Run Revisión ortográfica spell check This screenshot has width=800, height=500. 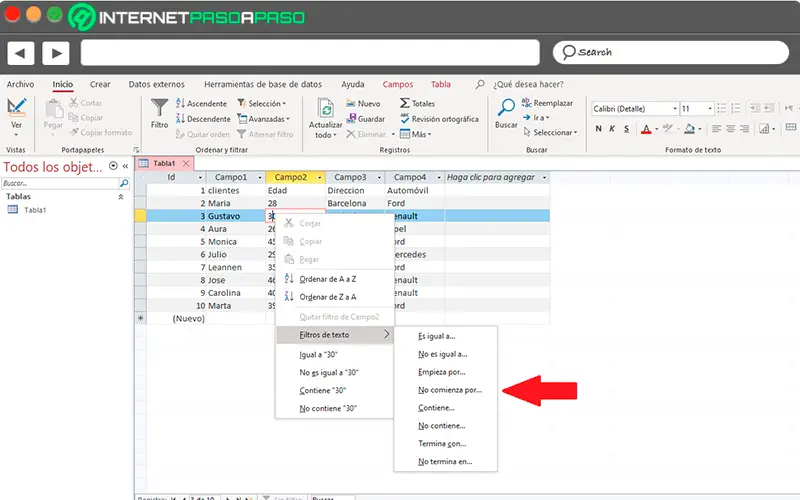pos(439,119)
